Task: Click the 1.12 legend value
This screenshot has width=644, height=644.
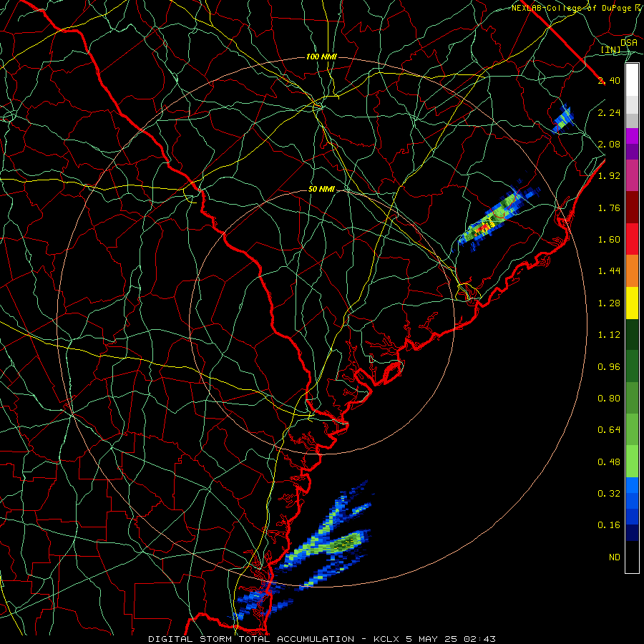Action: pyautogui.click(x=609, y=335)
